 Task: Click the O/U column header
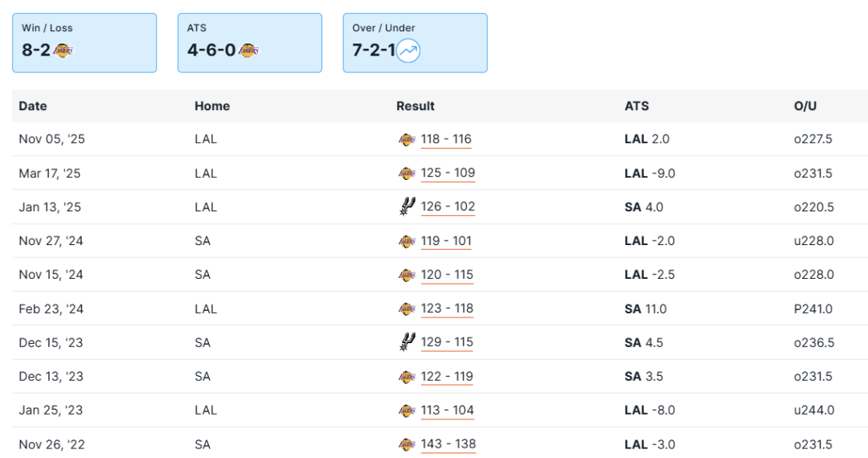(x=805, y=106)
